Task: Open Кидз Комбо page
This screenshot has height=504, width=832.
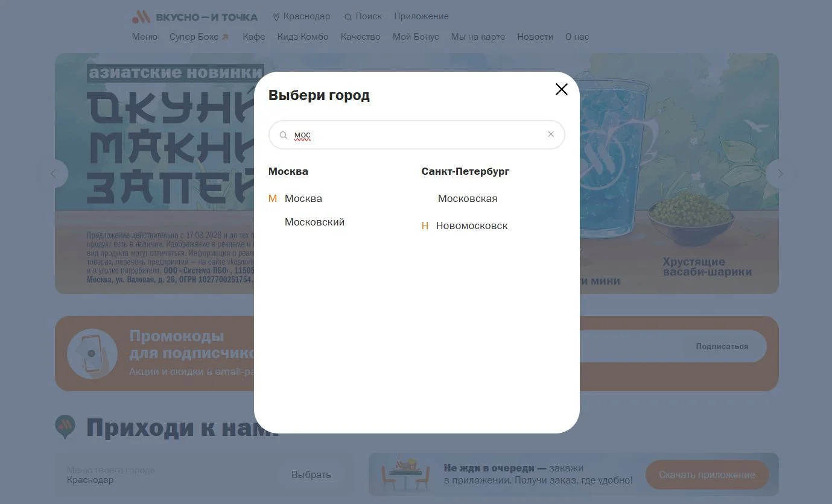Action: (x=303, y=37)
